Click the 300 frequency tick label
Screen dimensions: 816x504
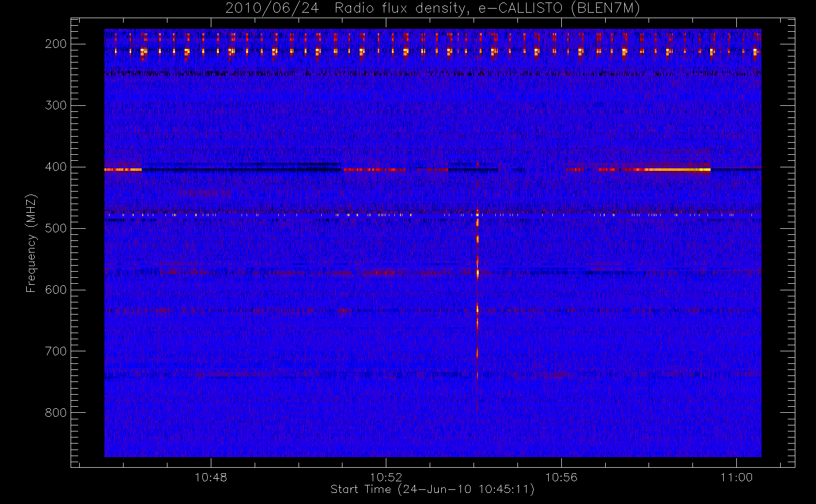(x=56, y=105)
